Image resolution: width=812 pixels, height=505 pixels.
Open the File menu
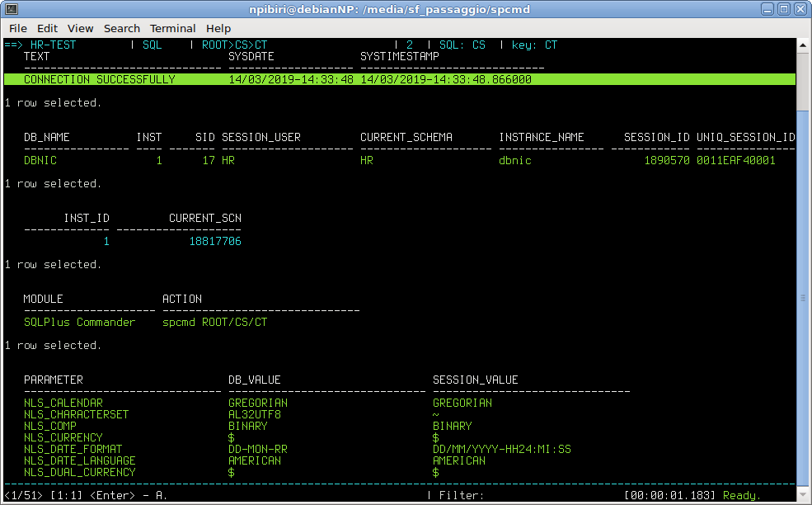tap(17, 28)
